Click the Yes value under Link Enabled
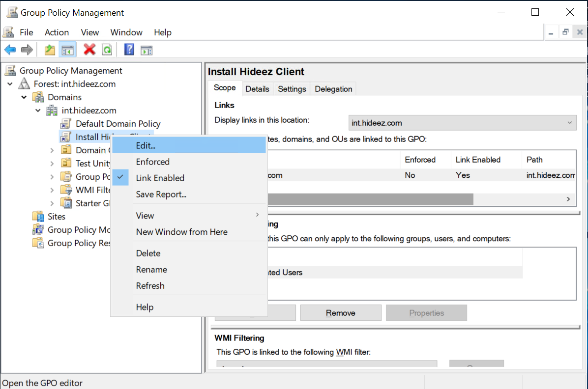The image size is (588, 389). 463,175
